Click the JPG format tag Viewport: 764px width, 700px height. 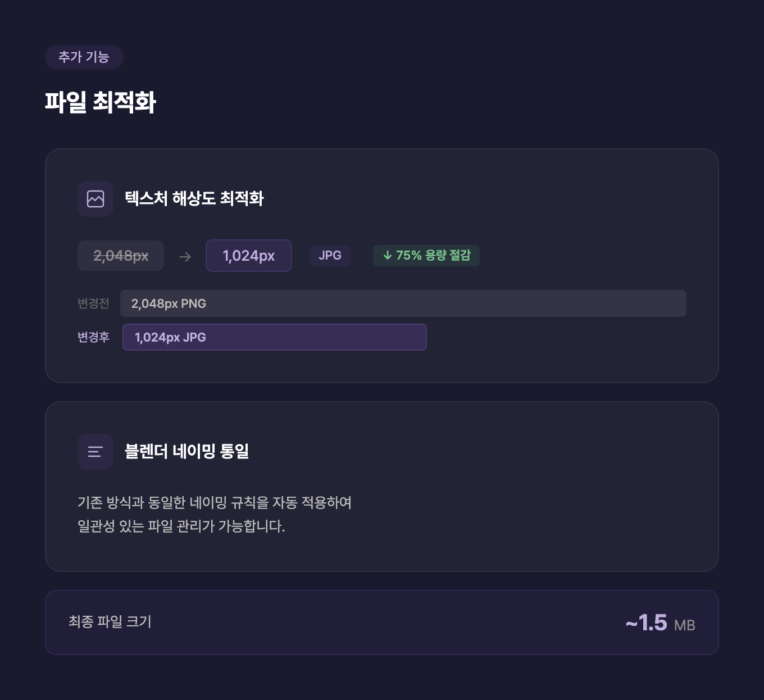pyautogui.click(x=330, y=256)
